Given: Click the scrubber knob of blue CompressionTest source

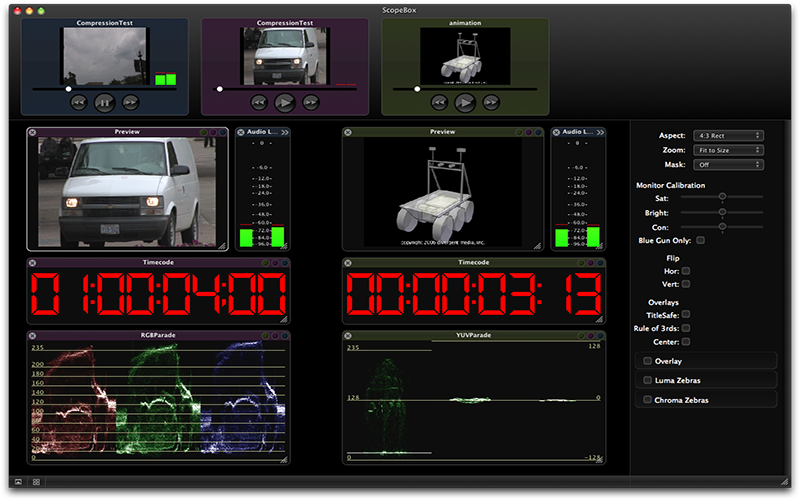Looking at the screenshot, I should 68,89.
